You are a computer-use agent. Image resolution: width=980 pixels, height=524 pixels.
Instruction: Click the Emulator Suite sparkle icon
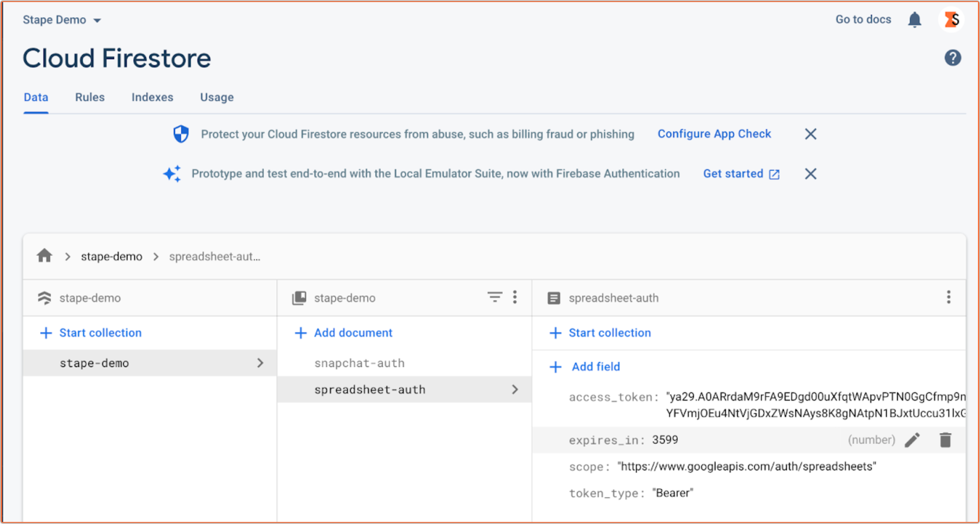[x=172, y=174]
